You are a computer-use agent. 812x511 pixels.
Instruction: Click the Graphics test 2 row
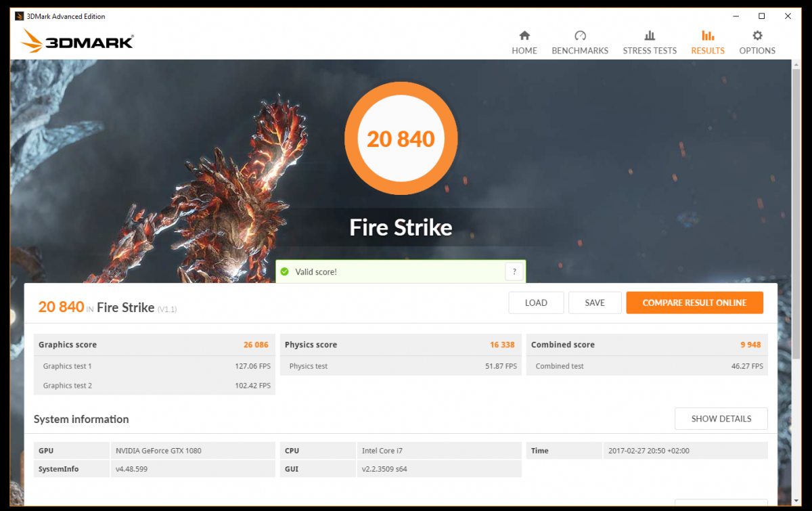(x=154, y=386)
